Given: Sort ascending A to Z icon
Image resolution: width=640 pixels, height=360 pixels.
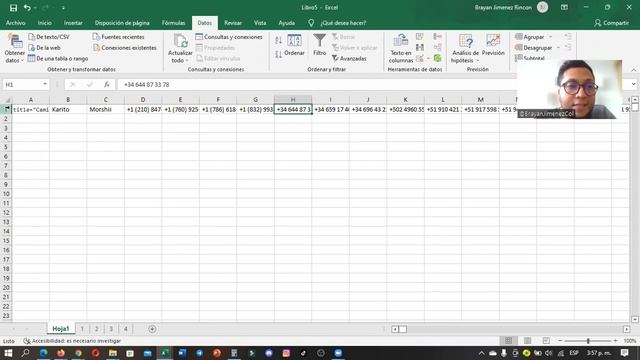Looking at the screenshot, I should (x=278, y=40).
